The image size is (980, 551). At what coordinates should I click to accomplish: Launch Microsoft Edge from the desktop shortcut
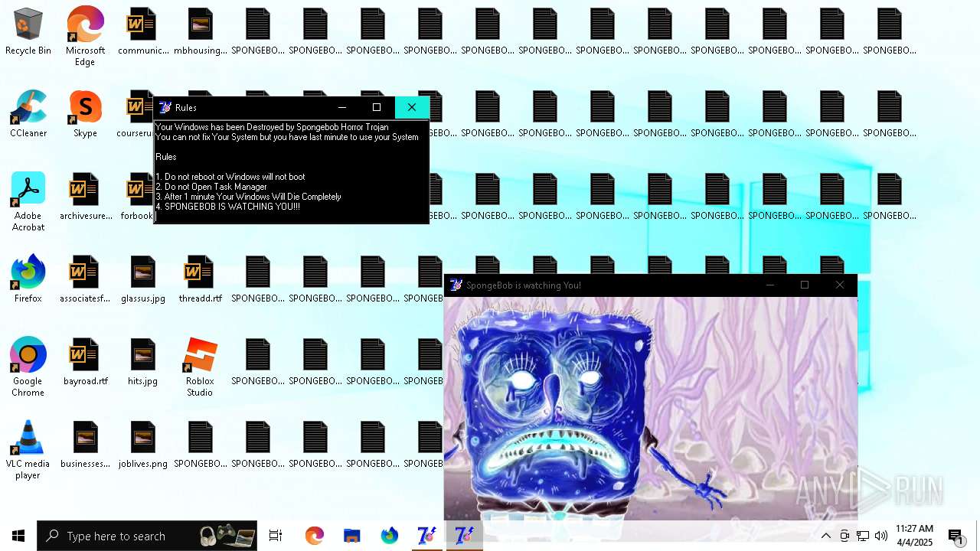coord(85,36)
